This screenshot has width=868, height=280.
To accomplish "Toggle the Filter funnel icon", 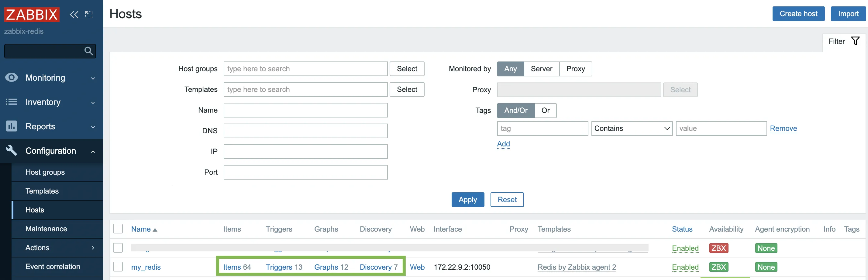I will 855,41.
